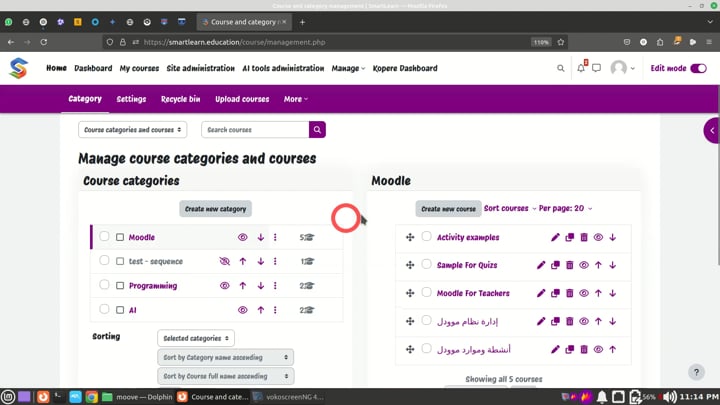720x405 pixels.
Task: Copy the Activity examples course
Action: (569, 237)
